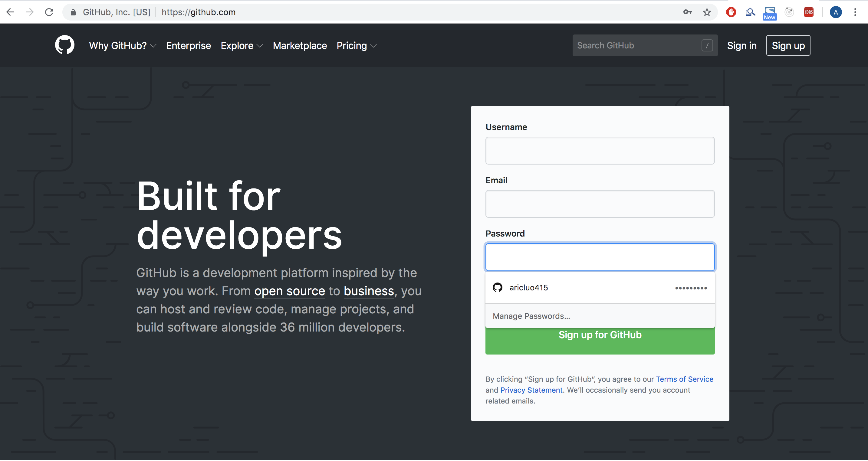Image resolution: width=868 pixels, height=461 pixels.
Task: Reload the page with the refresh icon
Action: point(49,12)
